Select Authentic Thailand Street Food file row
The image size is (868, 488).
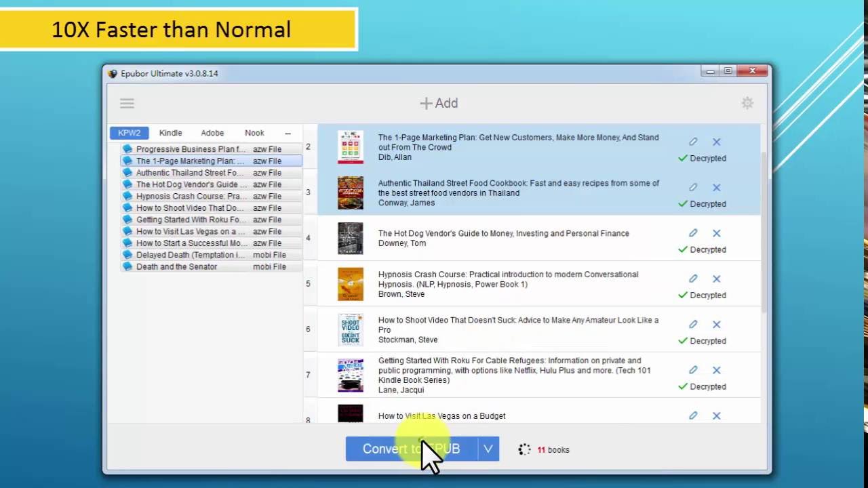tap(211, 172)
